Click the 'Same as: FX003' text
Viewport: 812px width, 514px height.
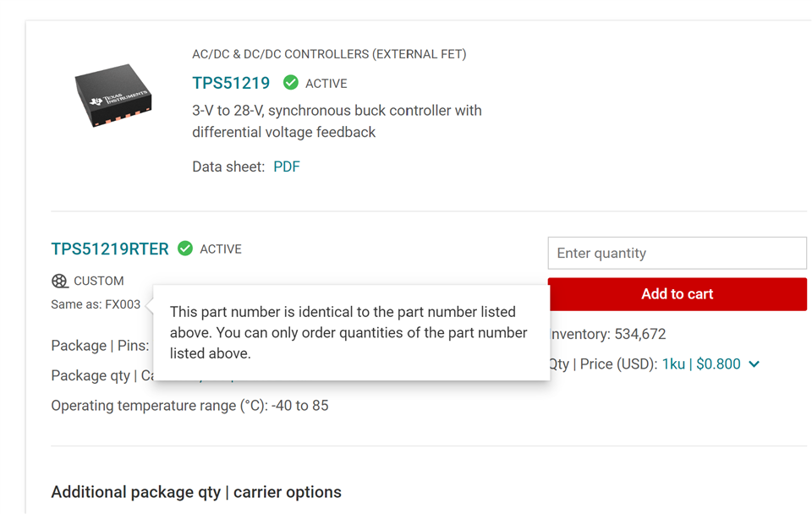96,304
